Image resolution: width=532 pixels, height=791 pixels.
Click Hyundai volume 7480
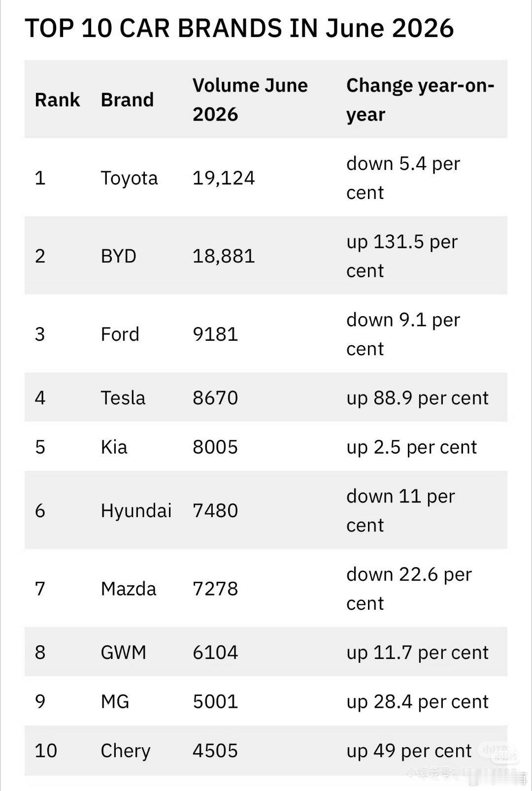[x=215, y=511]
